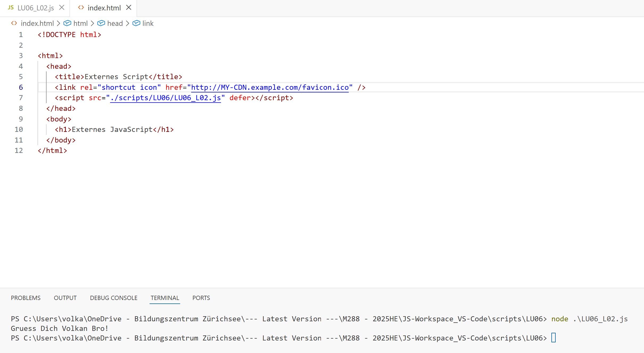
Task: Open the breadcrumb chevron after index.html
Action: click(x=59, y=23)
